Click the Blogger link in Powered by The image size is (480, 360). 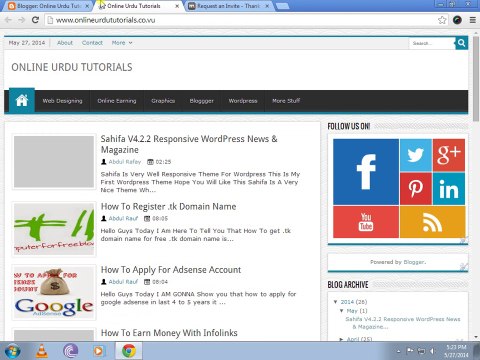(414, 262)
